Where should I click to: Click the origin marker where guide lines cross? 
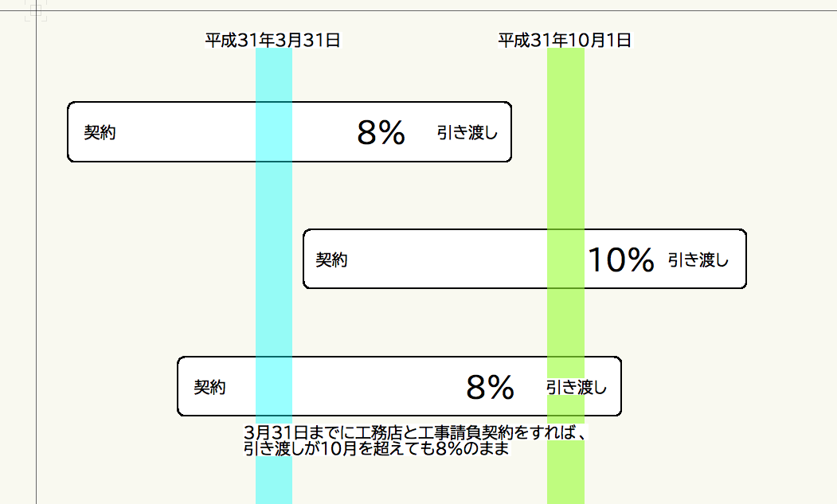coord(37,11)
